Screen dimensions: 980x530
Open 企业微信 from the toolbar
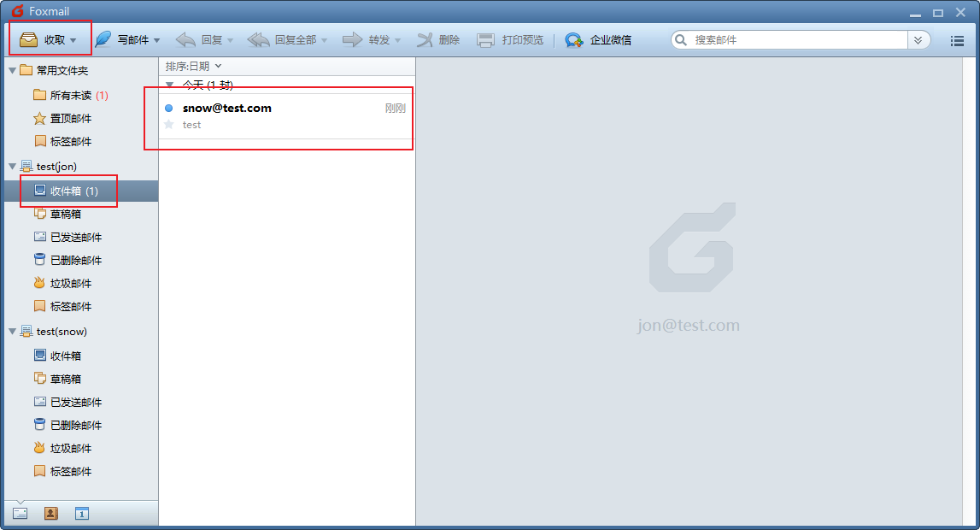click(x=598, y=39)
